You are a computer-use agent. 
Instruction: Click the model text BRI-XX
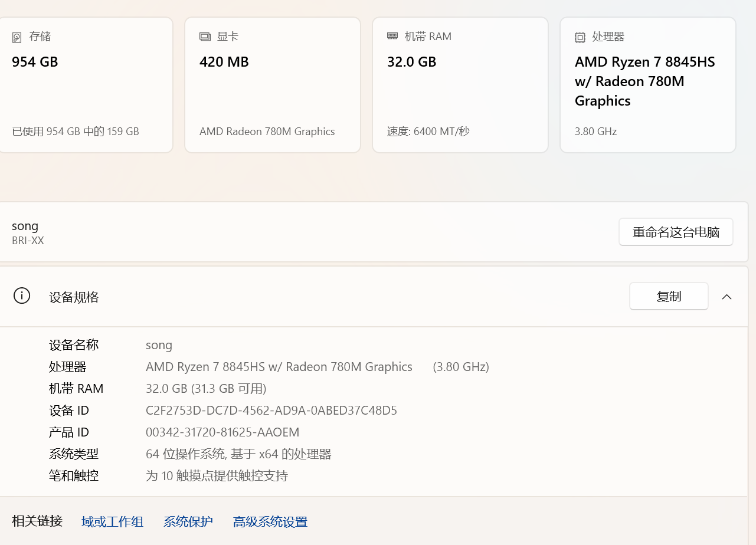point(28,241)
